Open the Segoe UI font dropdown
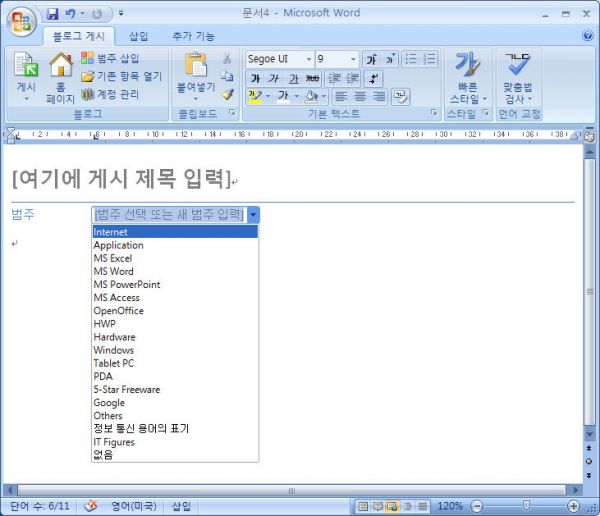Screen dimensions: 600x516 (309, 59)
